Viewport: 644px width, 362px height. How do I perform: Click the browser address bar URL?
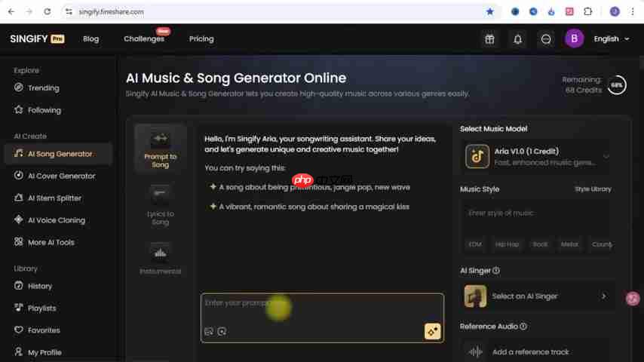point(112,12)
